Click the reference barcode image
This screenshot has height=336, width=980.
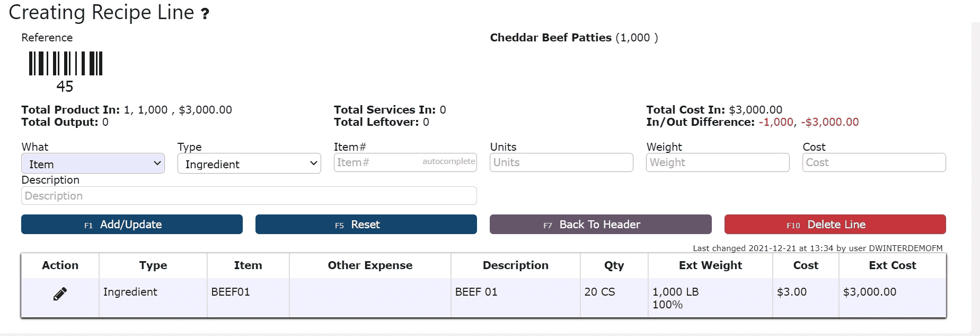click(x=66, y=64)
